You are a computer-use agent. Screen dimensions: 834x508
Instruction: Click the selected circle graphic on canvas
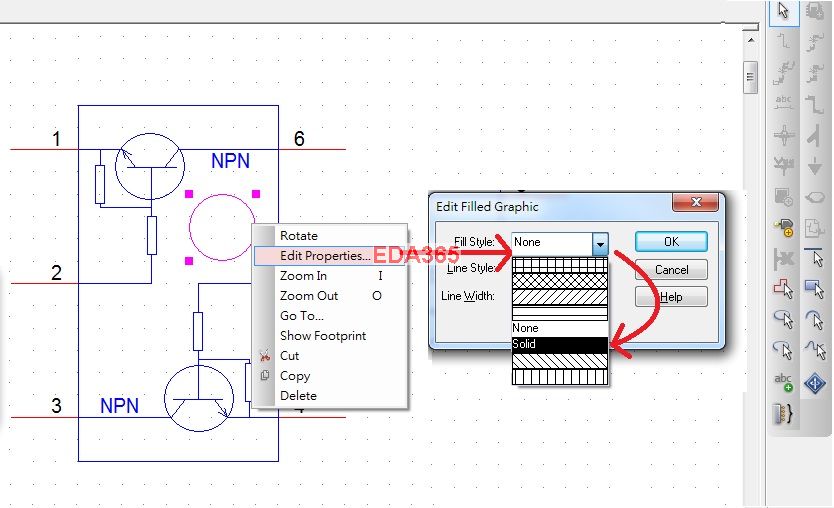click(x=222, y=227)
